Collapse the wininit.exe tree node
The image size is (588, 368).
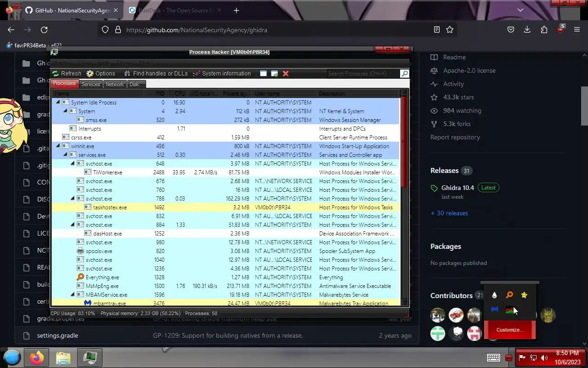click(58, 146)
